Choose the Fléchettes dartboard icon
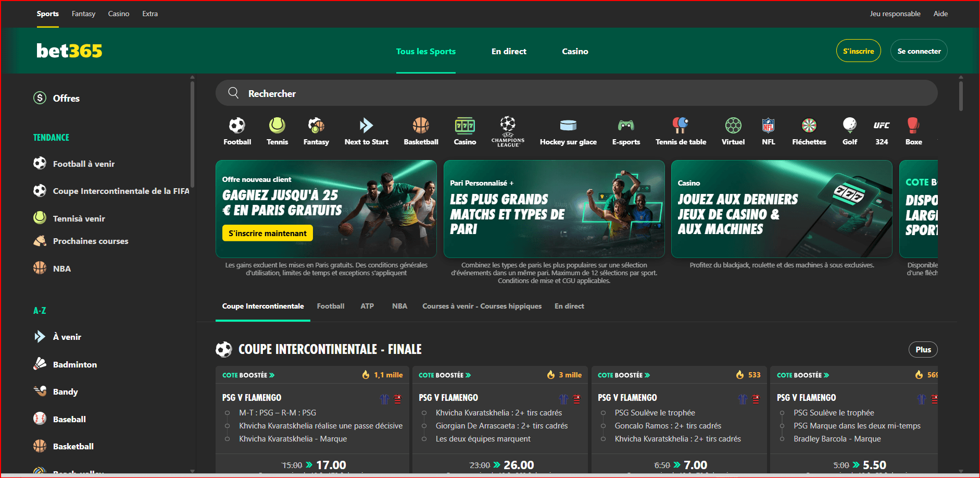980x478 pixels. [x=809, y=126]
